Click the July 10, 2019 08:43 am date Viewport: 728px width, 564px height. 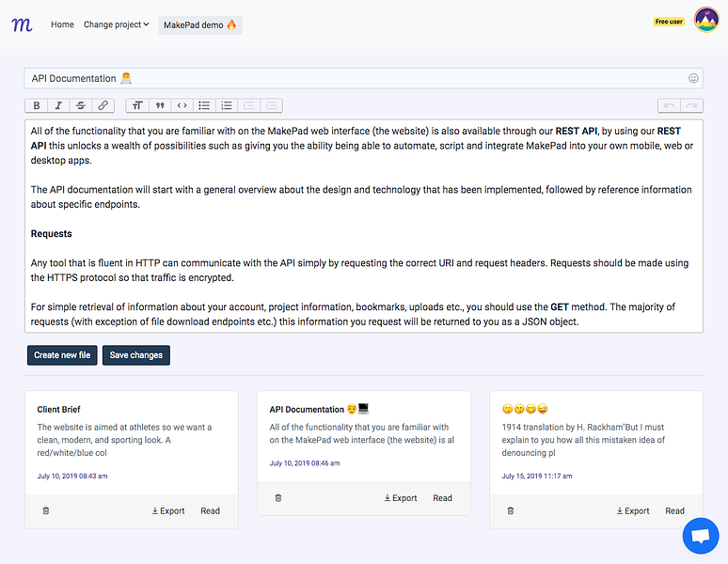(72, 476)
